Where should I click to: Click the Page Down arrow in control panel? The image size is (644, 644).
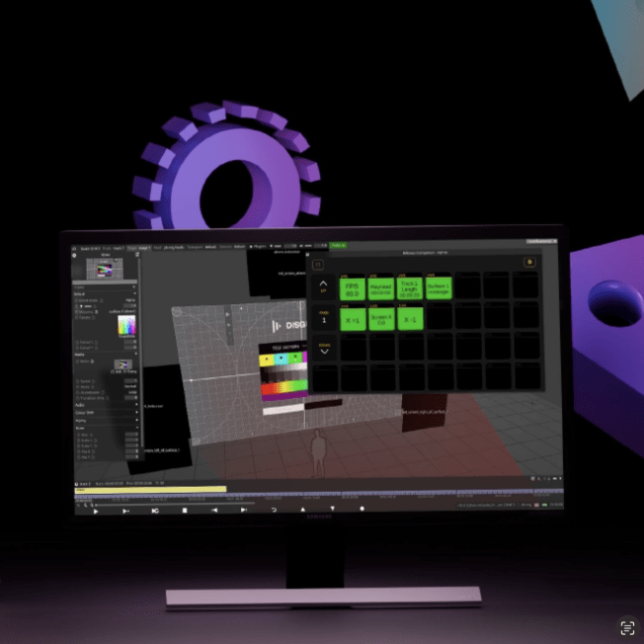click(x=324, y=349)
